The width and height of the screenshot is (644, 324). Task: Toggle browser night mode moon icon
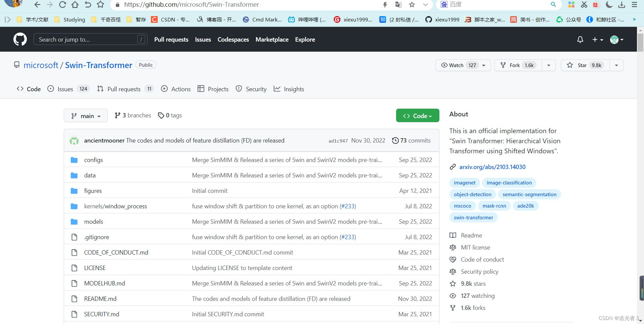609,5
